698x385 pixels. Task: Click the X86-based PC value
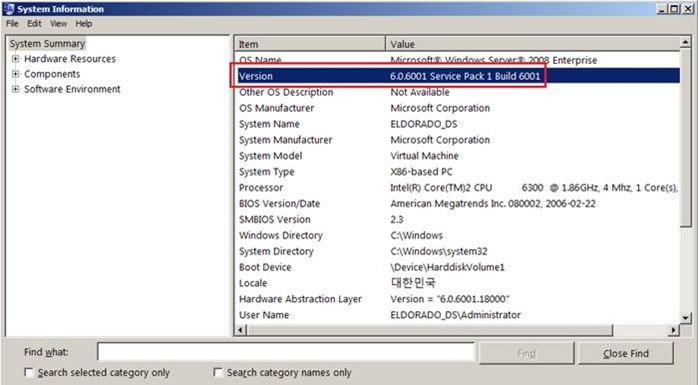(422, 172)
